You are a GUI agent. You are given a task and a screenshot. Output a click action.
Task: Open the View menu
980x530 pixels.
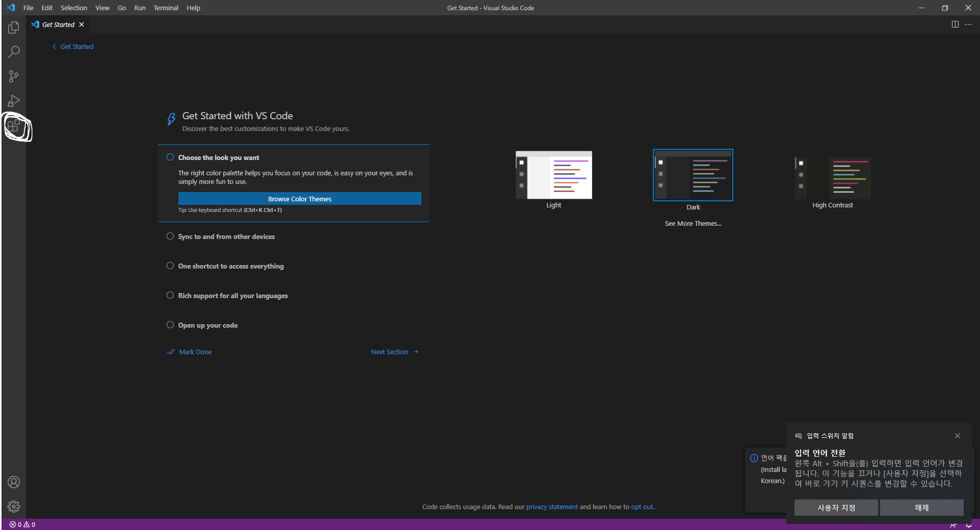[x=102, y=8]
